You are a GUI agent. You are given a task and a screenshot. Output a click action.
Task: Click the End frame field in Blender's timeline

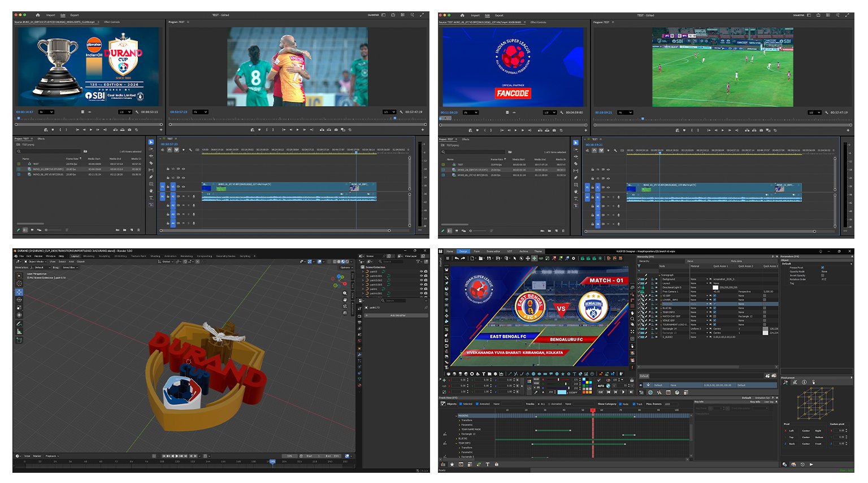click(332, 456)
